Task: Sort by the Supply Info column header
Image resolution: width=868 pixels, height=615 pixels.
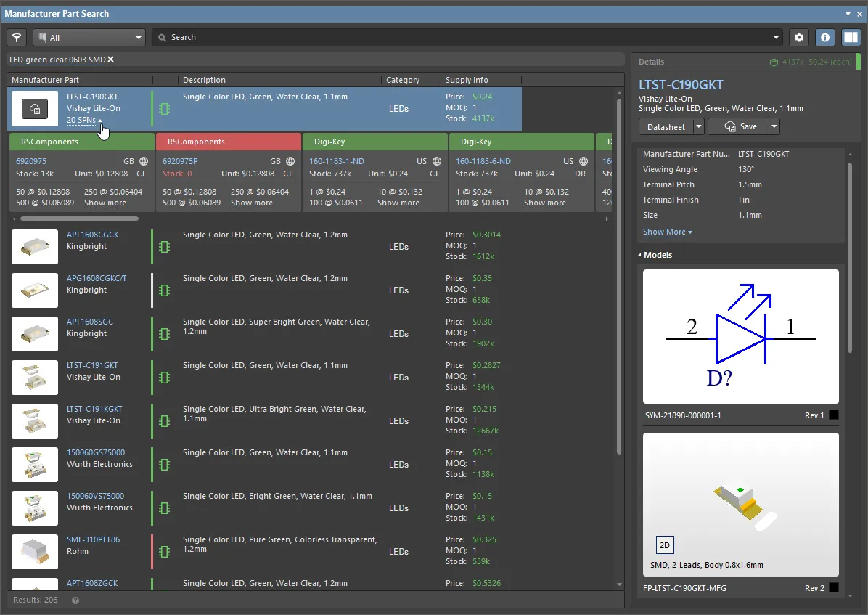Action: tap(467, 80)
